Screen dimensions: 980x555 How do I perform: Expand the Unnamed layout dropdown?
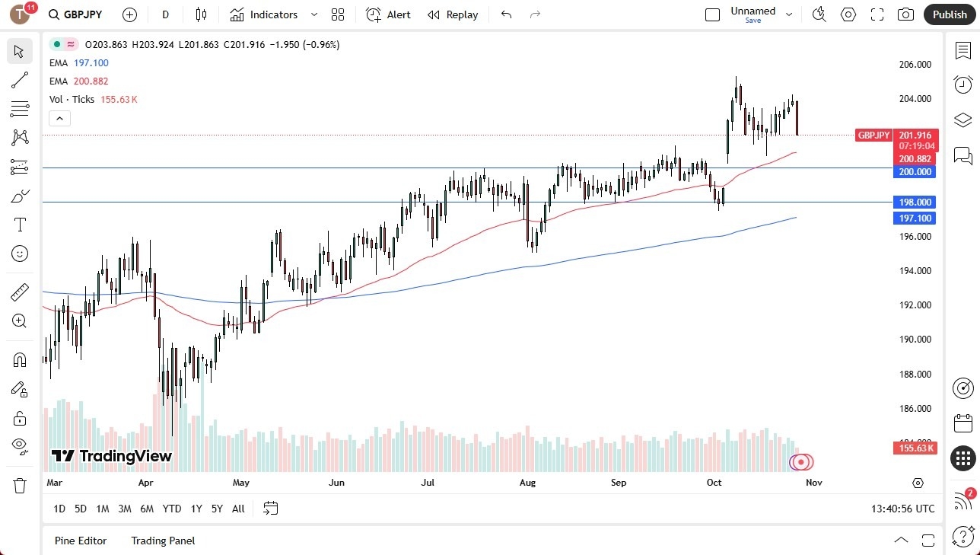click(789, 14)
